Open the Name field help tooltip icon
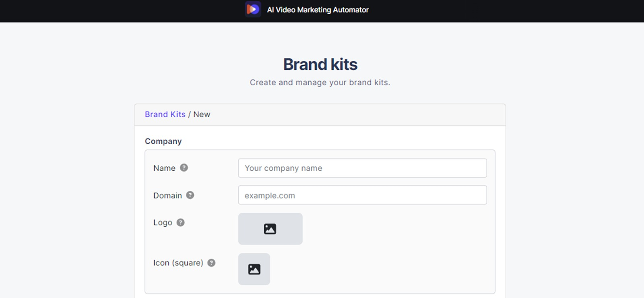Screen dimensions: 644x298 tap(184, 168)
